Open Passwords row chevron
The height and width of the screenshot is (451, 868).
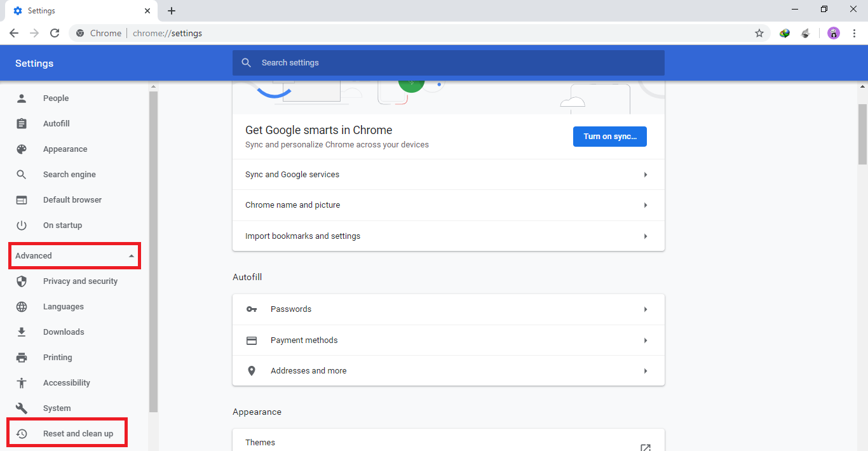tap(646, 309)
